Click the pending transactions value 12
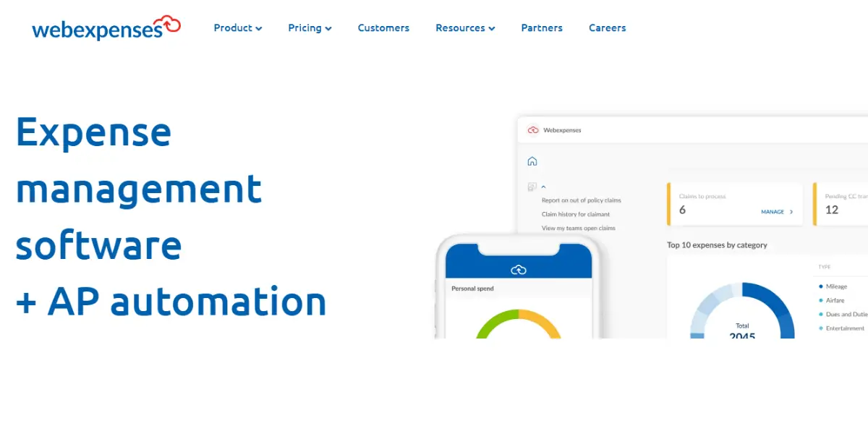The image size is (868, 434). 832,210
